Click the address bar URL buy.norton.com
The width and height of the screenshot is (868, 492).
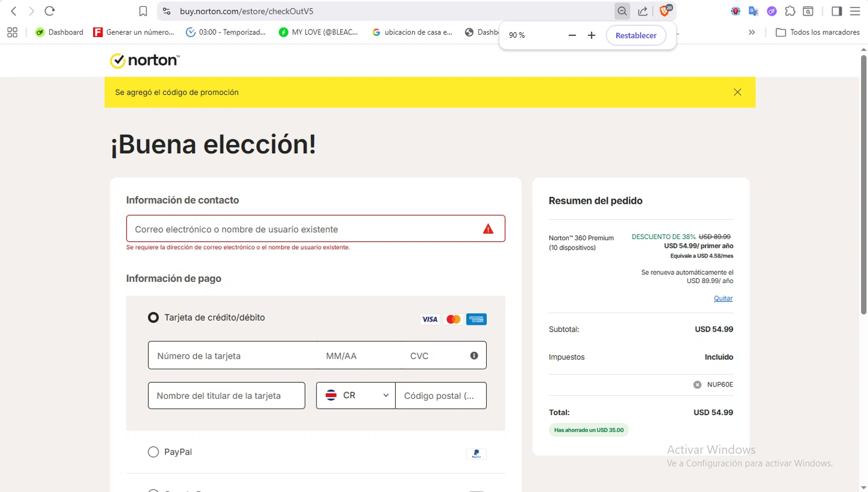(x=247, y=11)
